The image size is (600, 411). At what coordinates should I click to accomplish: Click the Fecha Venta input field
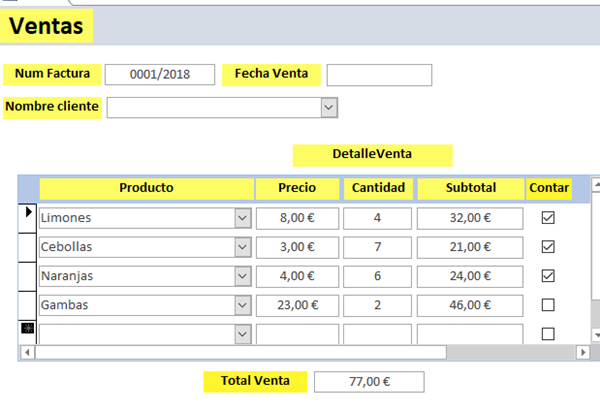coord(379,75)
